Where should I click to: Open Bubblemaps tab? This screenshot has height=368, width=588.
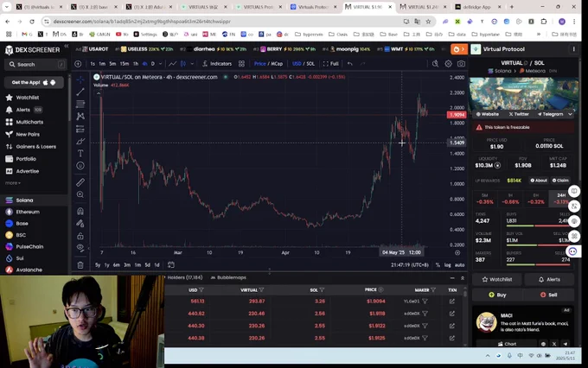[228, 277]
